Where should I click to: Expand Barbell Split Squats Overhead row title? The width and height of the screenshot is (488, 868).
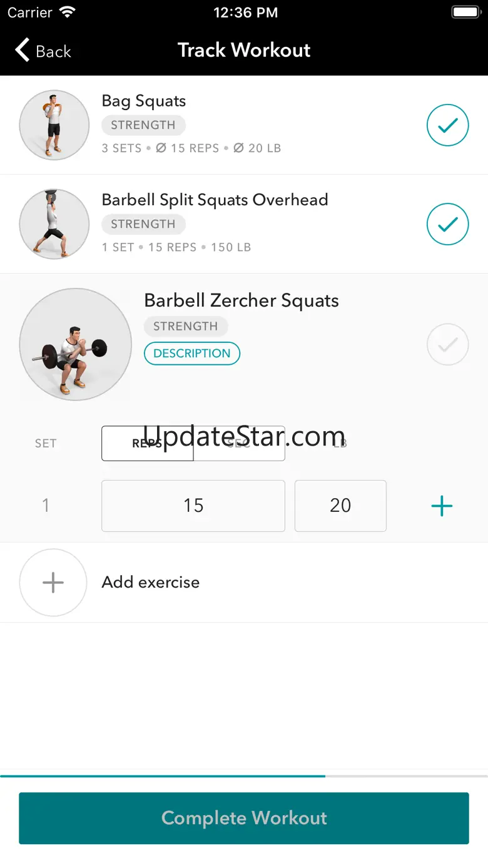tap(215, 200)
